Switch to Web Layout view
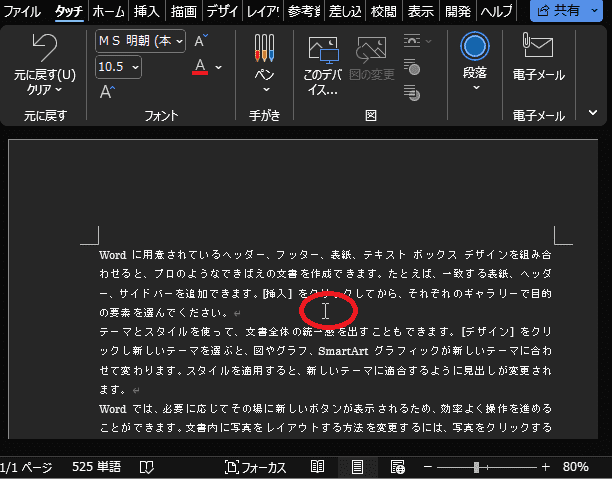This screenshot has width=612, height=479. click(397, 467)
